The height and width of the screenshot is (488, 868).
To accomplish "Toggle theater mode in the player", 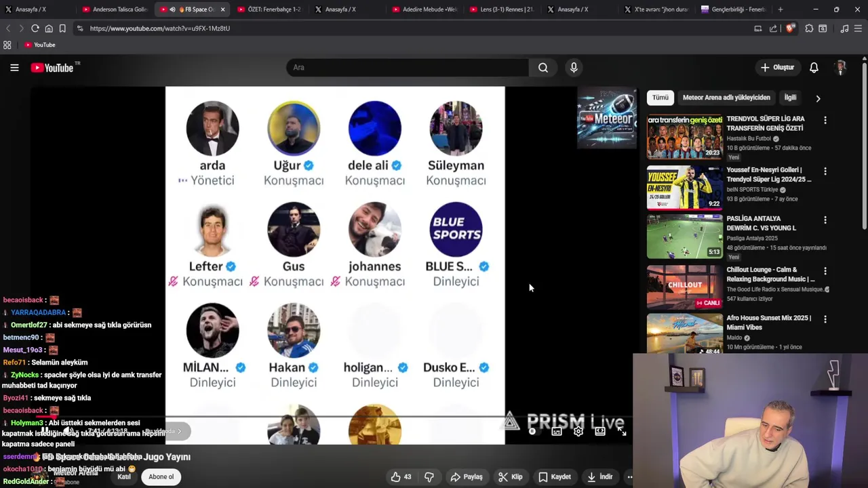I will (600, 431).
